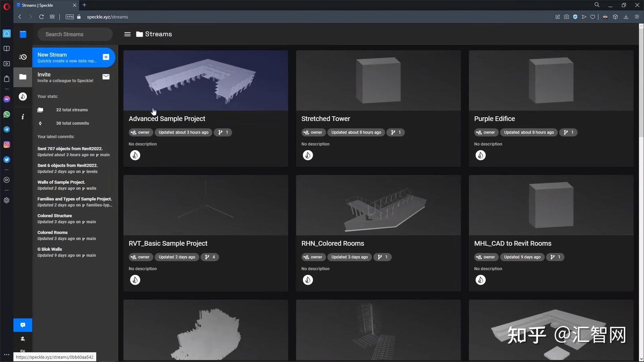Viewport: 644px width, 362px height.
Task: Click the plus icon on New Stream
Action: click(106, 57)
